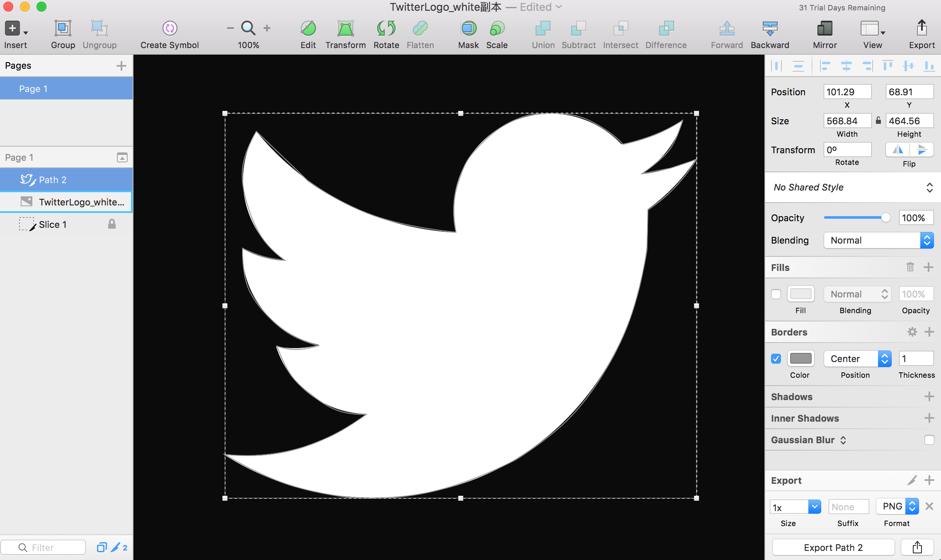Image resolution: width=941 pixels, height=560 pixels.
Task: Select Page 1 in Pages list
Action: [66, 89]
